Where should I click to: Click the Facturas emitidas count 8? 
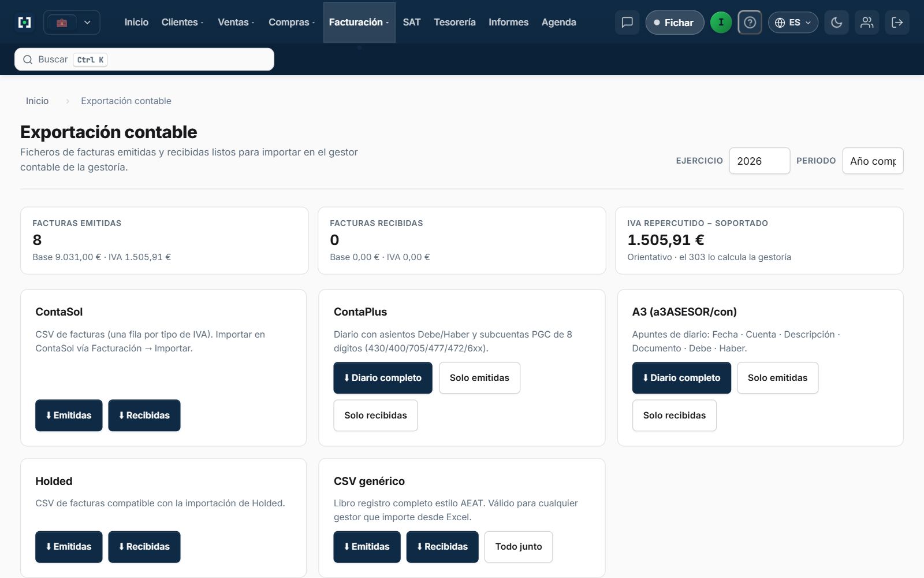(37, 240)
